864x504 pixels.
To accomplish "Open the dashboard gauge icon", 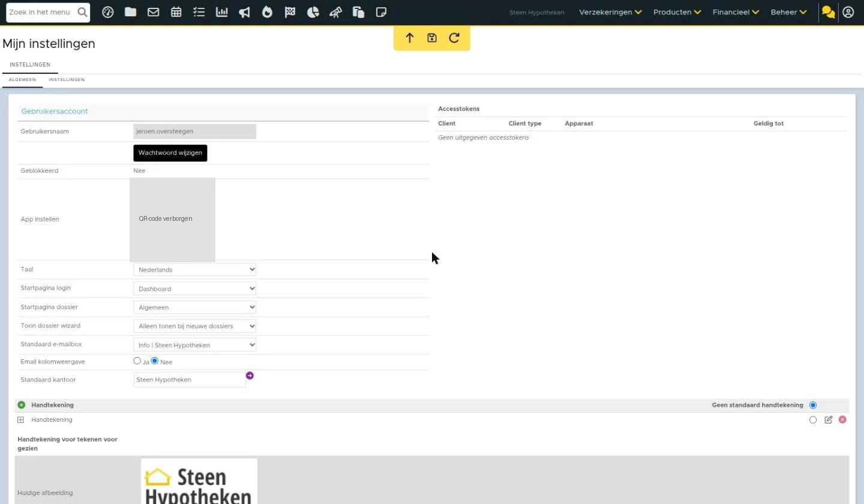I will point(108,12).
